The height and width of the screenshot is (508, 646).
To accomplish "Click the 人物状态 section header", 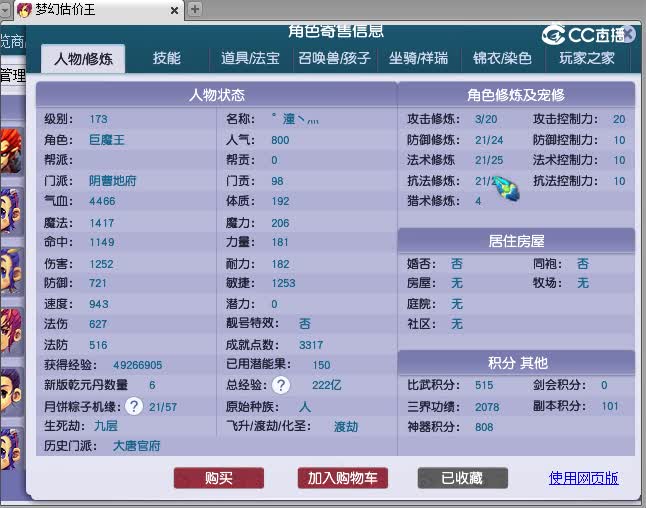I will 216,95.
